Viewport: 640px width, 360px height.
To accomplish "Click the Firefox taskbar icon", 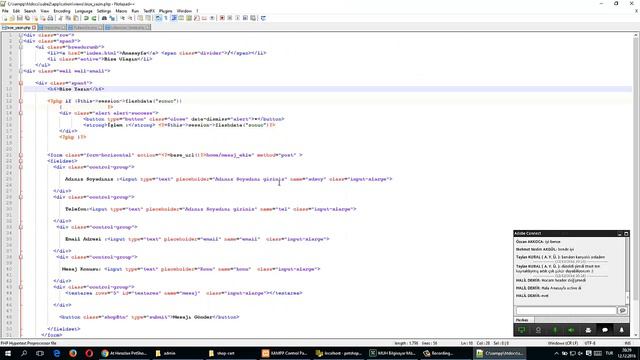I will (73, 353).
